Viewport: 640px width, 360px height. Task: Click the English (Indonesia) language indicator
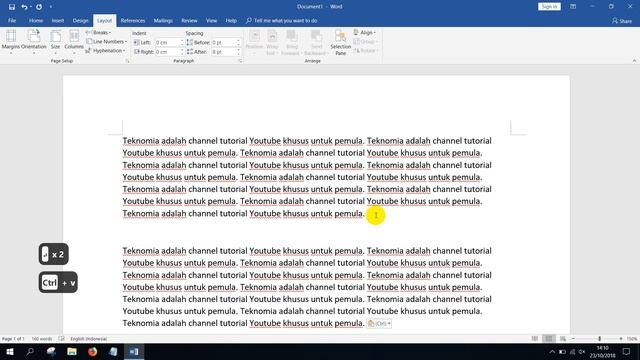click(x=89, y=339)
